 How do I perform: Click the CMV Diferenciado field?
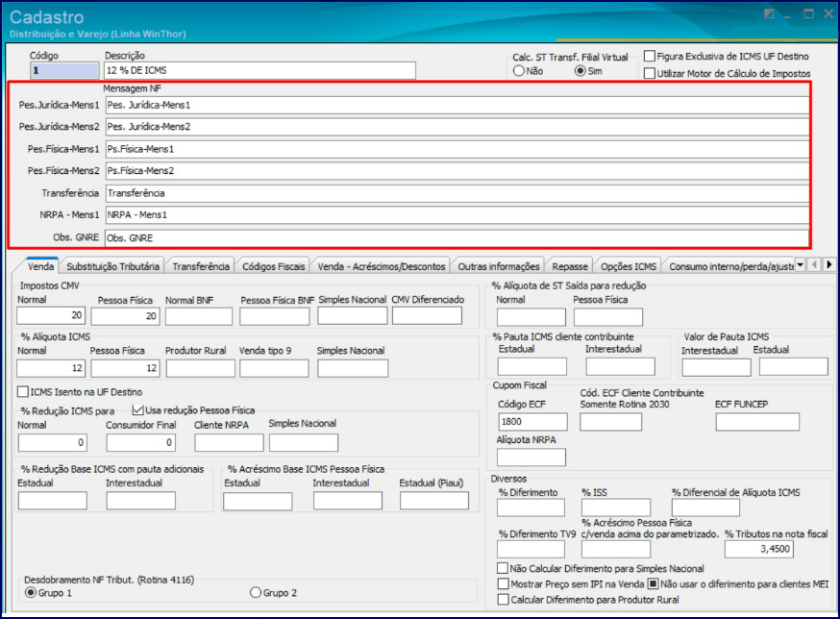[x=427, y=315]
